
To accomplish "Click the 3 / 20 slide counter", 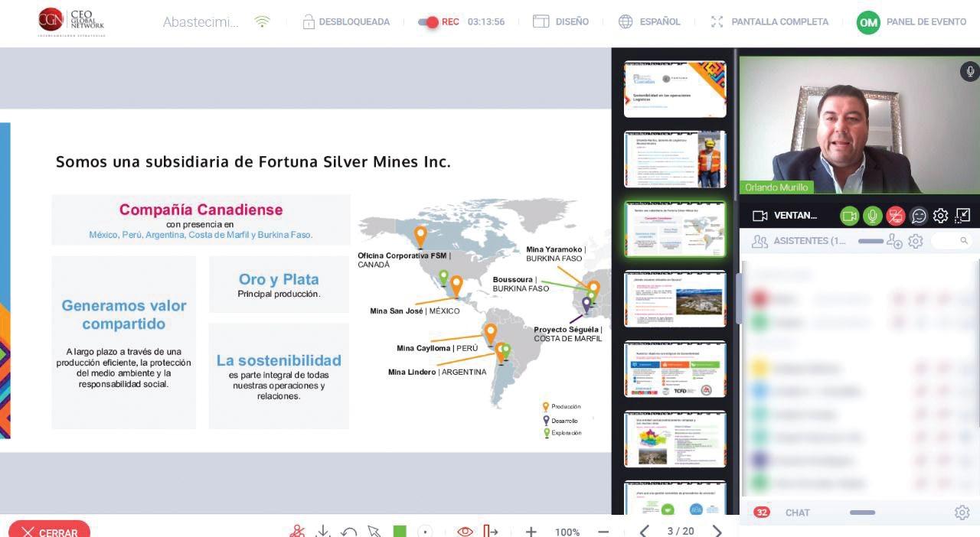I will pyautogui.click(x=680, y=531).
